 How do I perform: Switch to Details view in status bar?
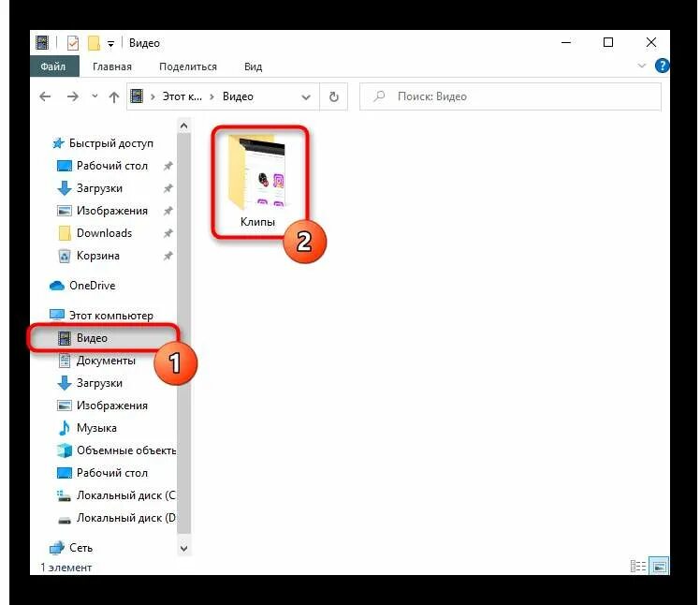click(638, 567)
